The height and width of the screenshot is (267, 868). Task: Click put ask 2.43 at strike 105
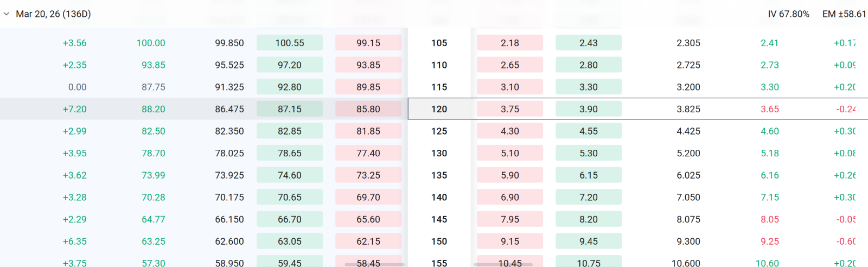coord(589,43)
